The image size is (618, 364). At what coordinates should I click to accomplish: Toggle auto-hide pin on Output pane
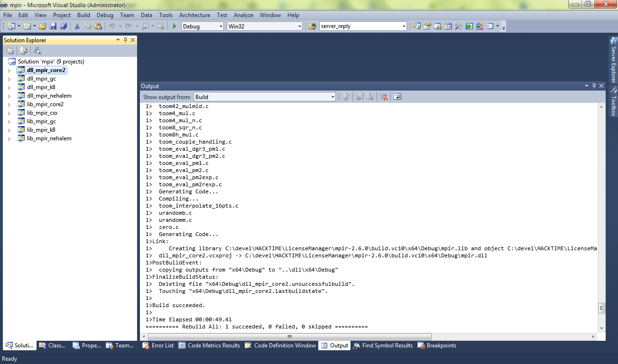point(594,86)
